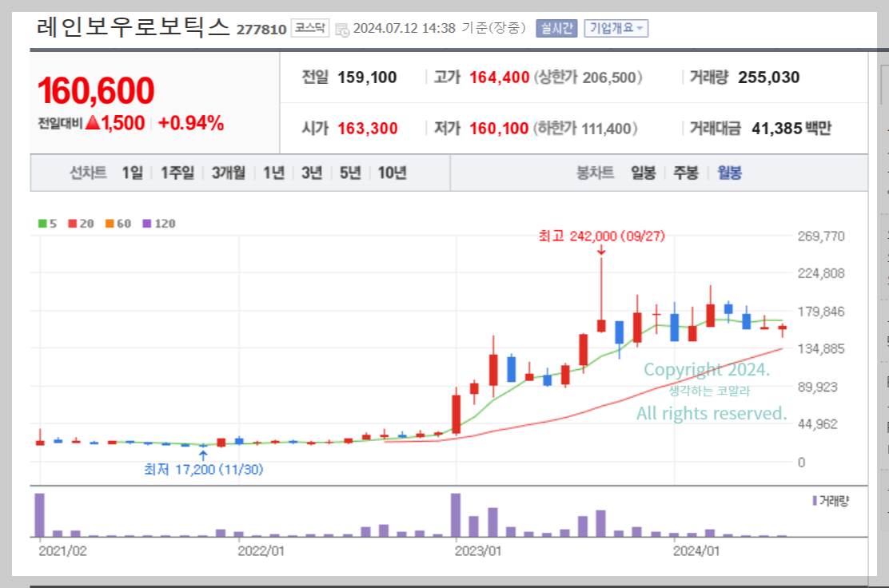The height and width of the screenshot is (588, 889).
Task: Click the 134,885 price axis label
Action: [x=821, y=349]
